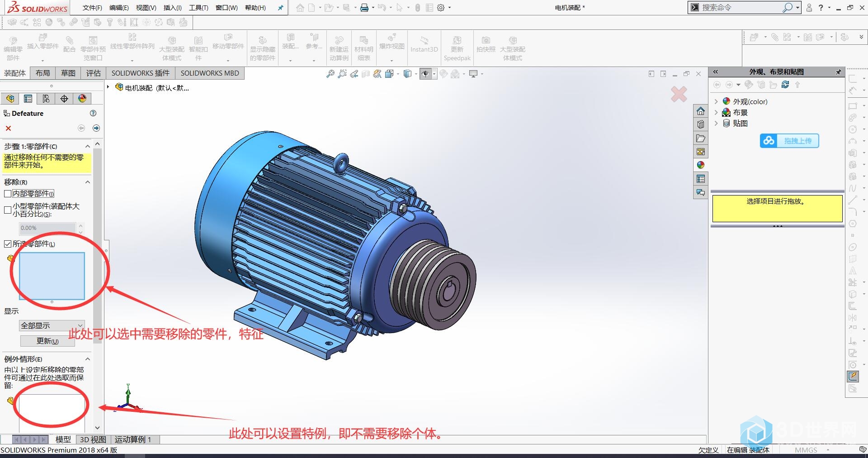The image size is (868, 458).
Task: Open the Appearances task pane color ball
Action: [x=700, y=165]
